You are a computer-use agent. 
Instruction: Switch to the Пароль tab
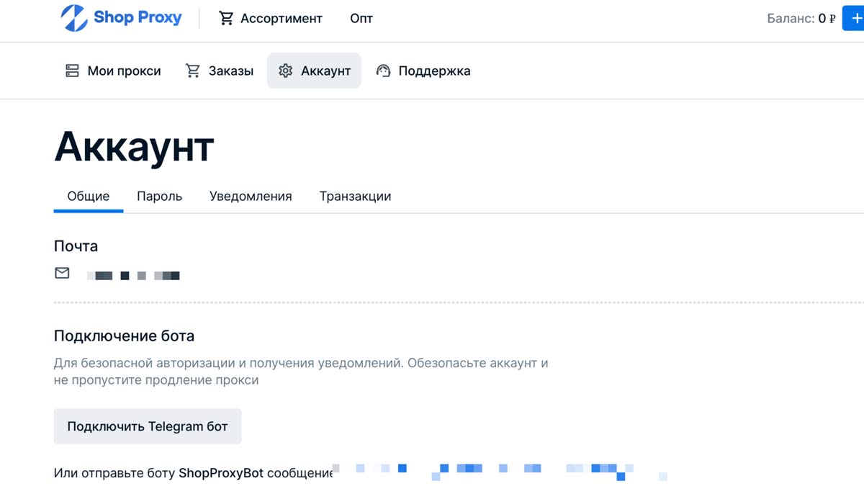pyautogui.click(x=159, y=196)
